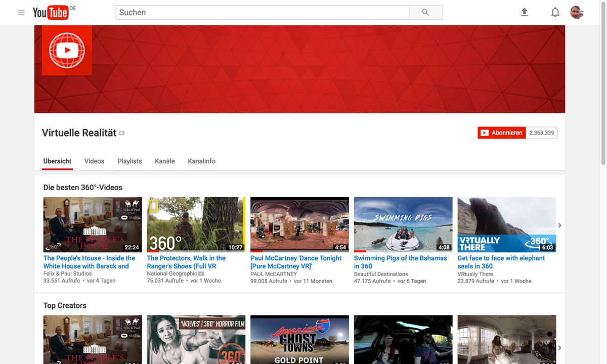Visit Beautiful Destinations channel link
This screenshot has height=364, width=607.
[381, 274]
